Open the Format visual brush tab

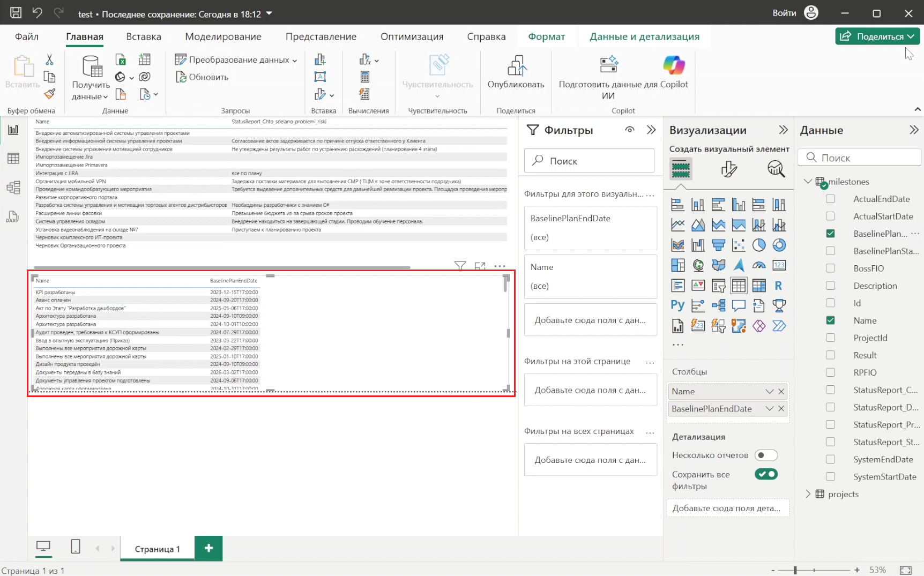728,169
